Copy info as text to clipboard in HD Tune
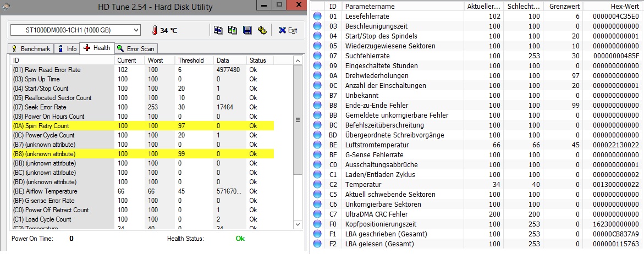Viewport: 644px width, 254px height. tap(218, 30)
